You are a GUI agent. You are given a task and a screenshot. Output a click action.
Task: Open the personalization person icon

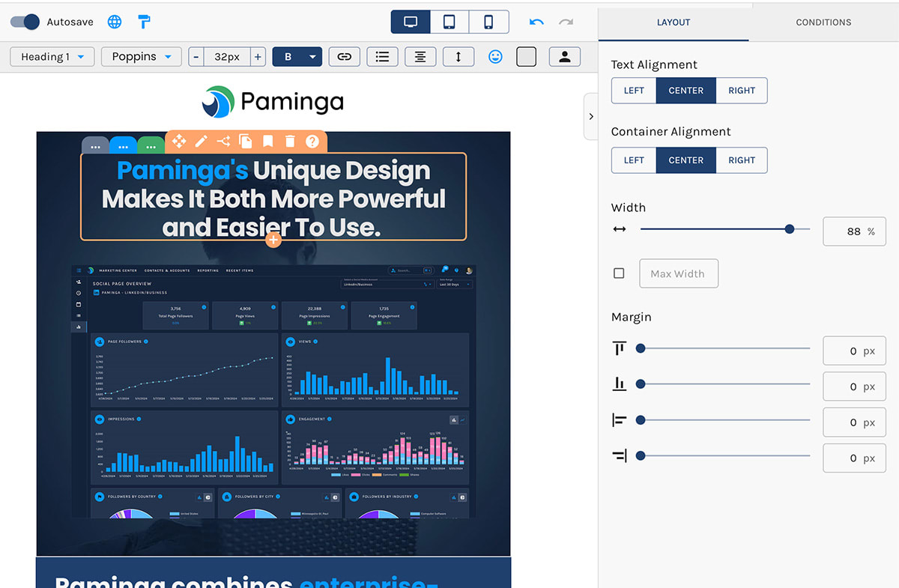(565, 57)
